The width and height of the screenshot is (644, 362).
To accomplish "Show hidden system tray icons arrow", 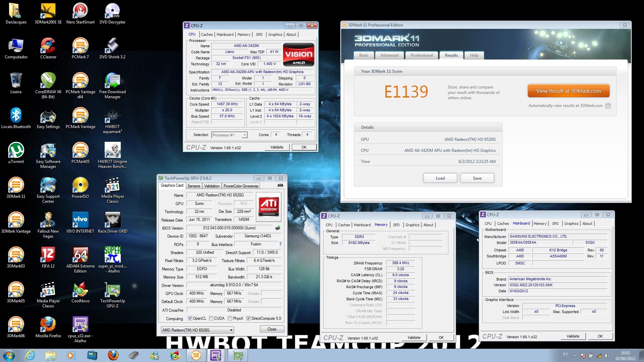I will point(575,356).
